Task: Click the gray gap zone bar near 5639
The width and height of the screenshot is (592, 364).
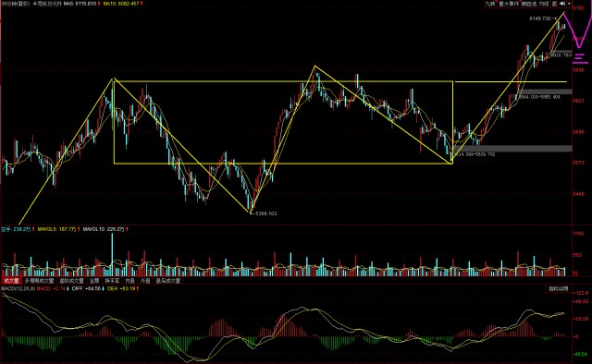Action: click(x=512, y=149)
